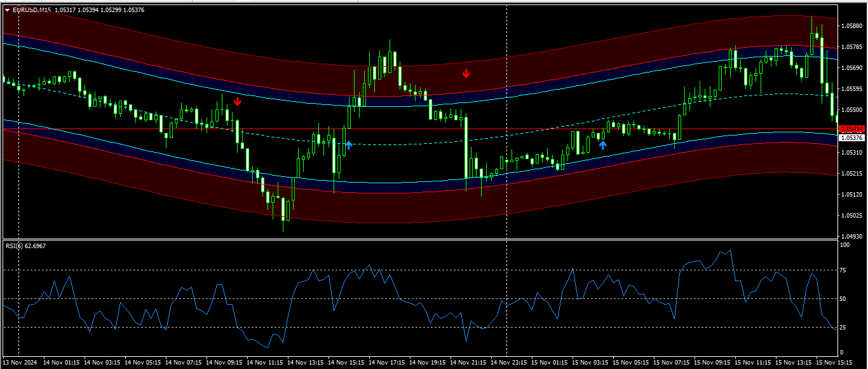Click the 1.05500 price scale label
868x369 pixels.
tap(851, 109)
